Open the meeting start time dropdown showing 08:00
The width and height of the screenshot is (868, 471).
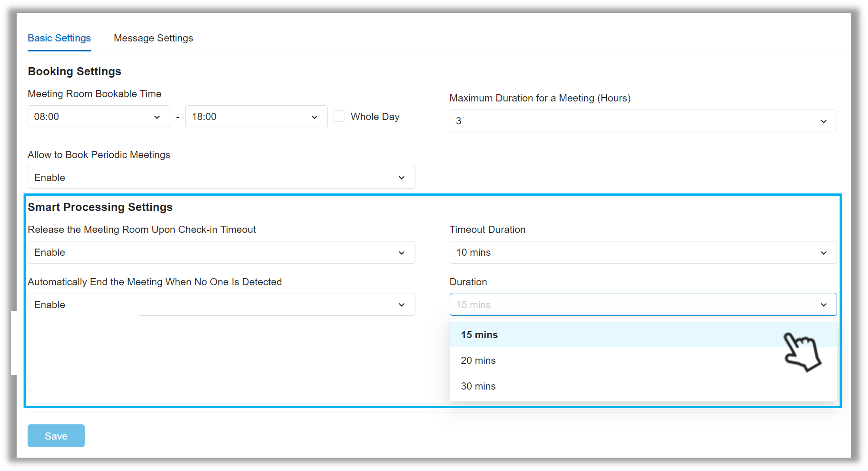[x=99, y=117]
